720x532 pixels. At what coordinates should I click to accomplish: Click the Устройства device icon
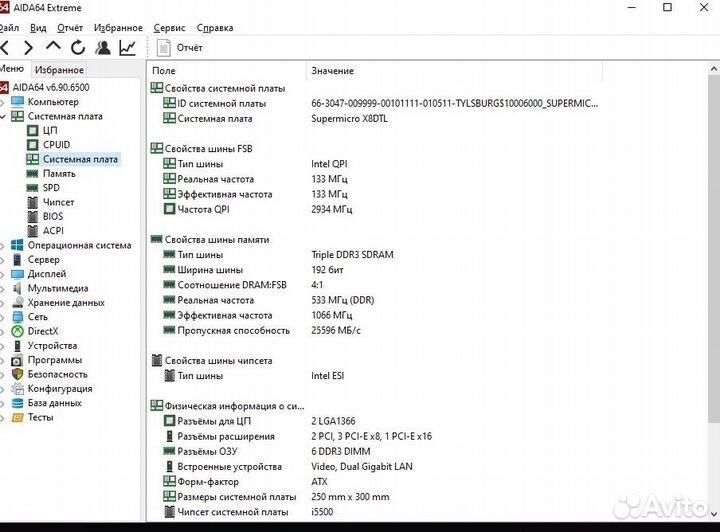(x=17, y=346)
